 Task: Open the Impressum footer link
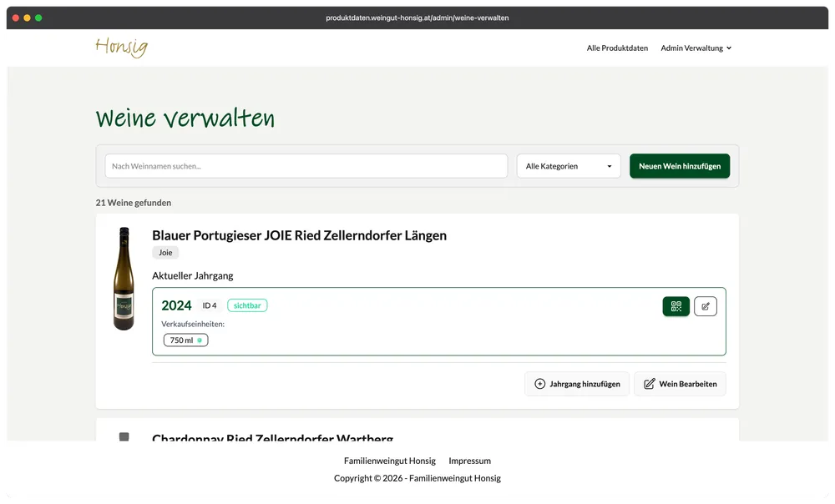pos(469,461)
